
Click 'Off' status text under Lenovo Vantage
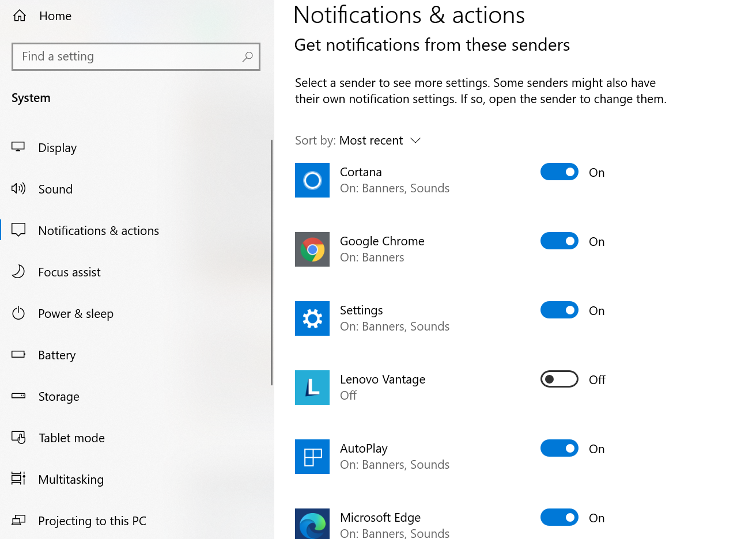pyautogui.click(x=348, y=396)
